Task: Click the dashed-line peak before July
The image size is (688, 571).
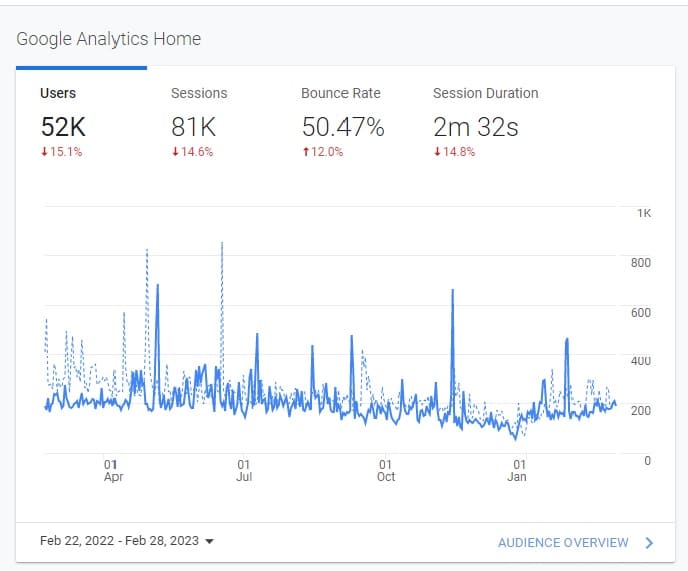Action: (x=222, y=244)
